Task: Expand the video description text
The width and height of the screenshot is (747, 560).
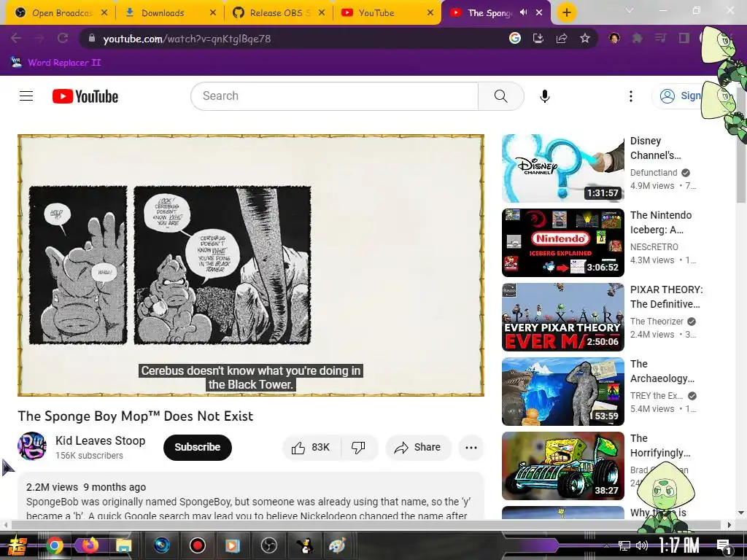Action: coord(251,495)
